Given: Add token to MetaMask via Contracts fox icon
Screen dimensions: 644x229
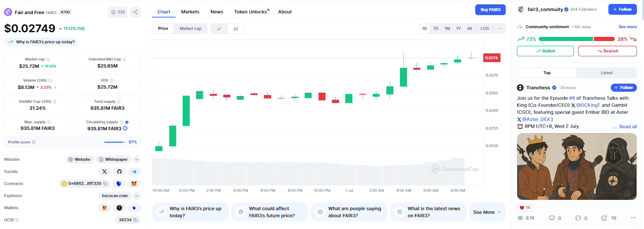Looking at the screenshot, I should (x=134, y=184).
